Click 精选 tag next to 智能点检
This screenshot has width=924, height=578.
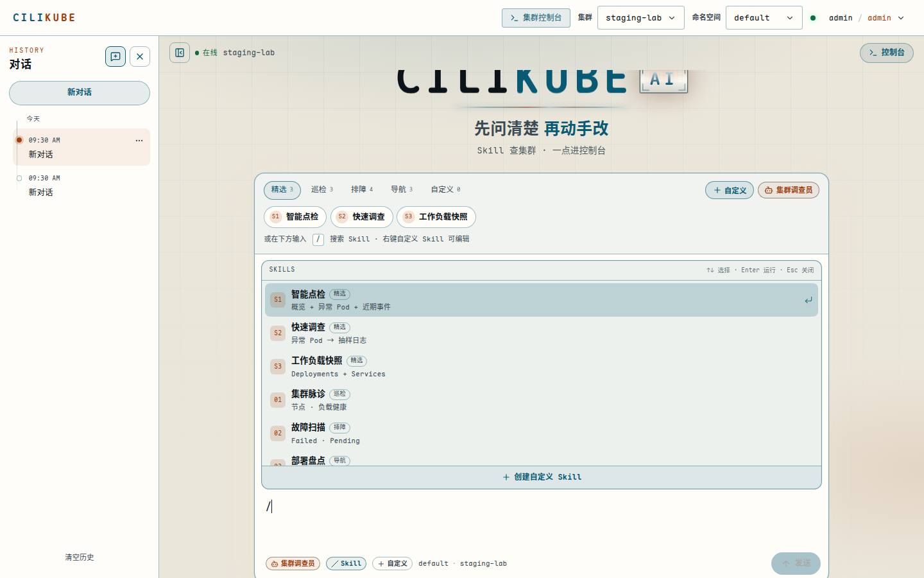tap(339, 294)
